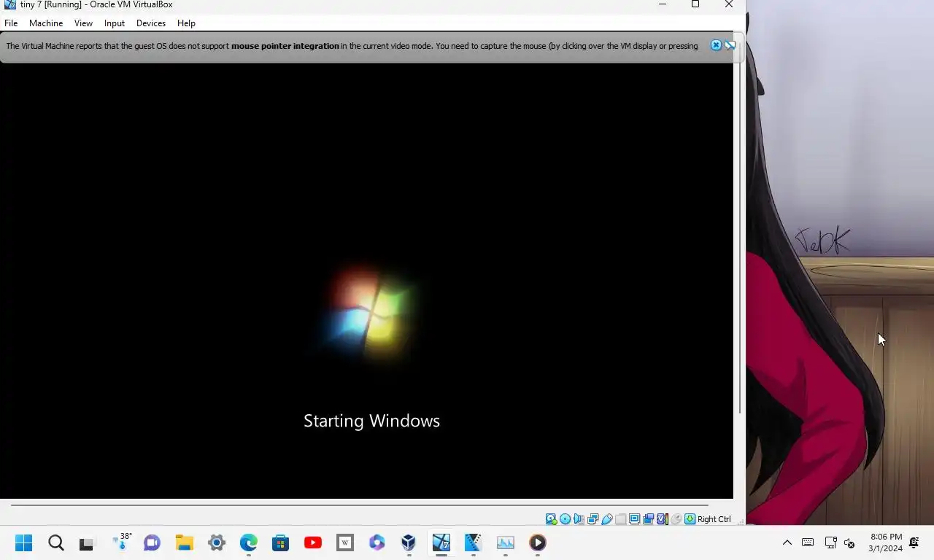
Task: Open the Help menu
Action: click(186, 23)
